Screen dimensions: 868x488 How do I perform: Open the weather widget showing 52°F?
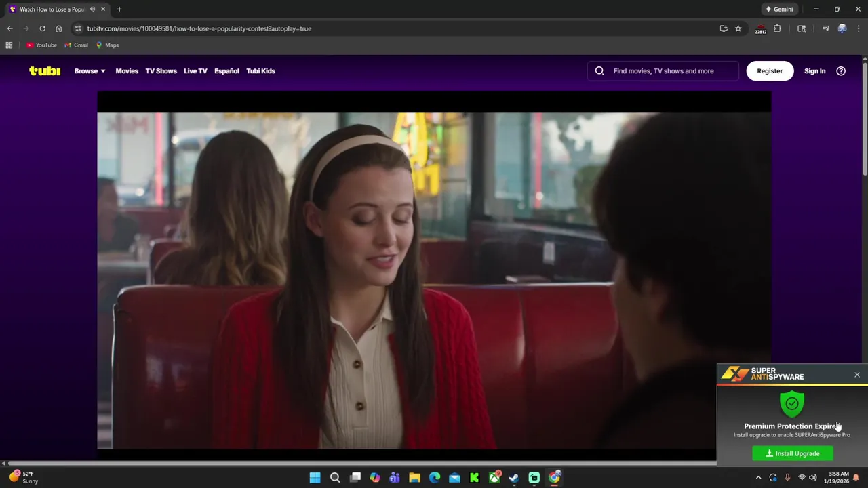click(x=23, y=477)
